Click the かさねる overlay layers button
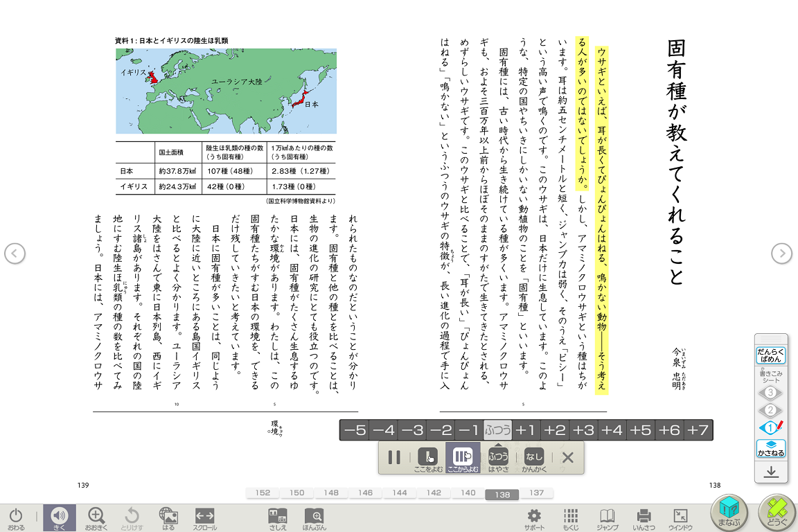Screen dimensions: 798x532 pyautogui.click(x=770, y=448)
